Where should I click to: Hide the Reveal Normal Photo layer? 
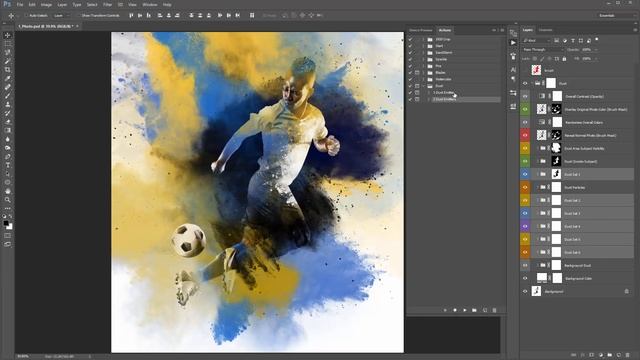[525, 135]
